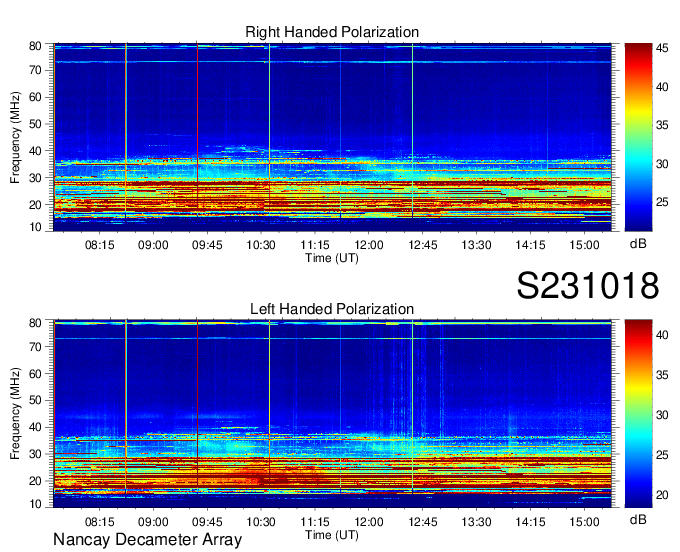Click the 50 frequency tick on the Right Handed plot
This screenshot has width=680, height=552.
point(35,124)
